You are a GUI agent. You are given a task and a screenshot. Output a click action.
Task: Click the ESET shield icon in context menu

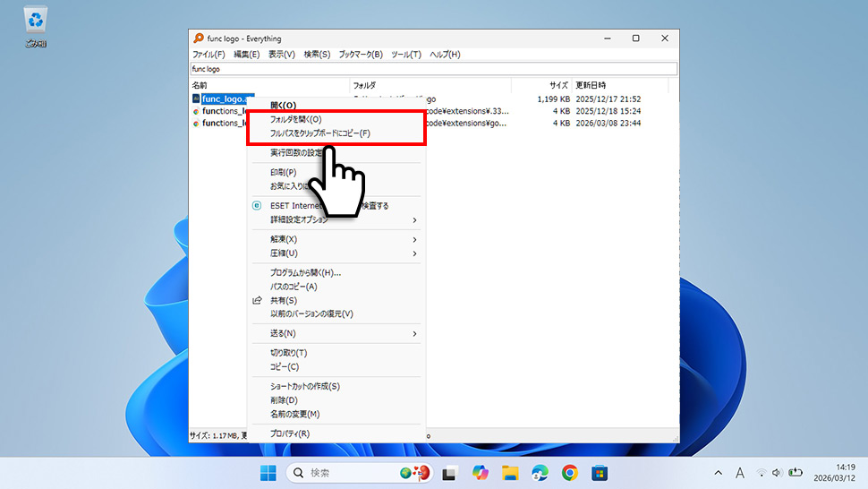[257, 205]
